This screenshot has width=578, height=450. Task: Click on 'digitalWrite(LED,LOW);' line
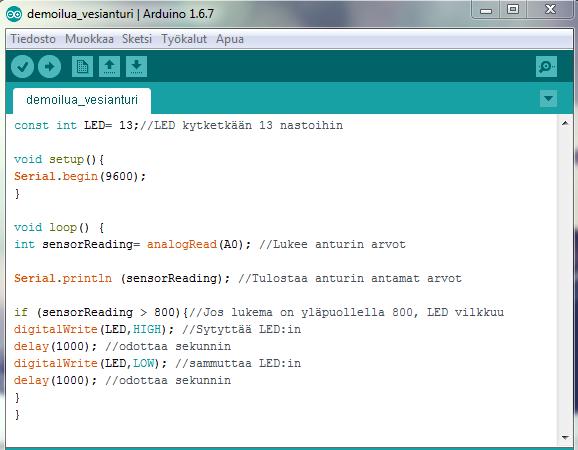point(90,363)
